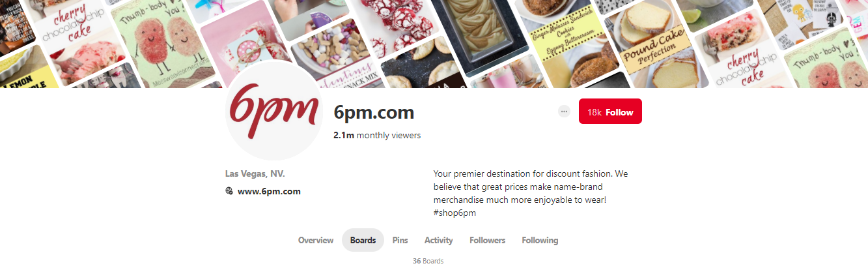Viewport: 868px width, 270px height.
Task: Open the www.6pm.com website link
Action: click(269, 191)
